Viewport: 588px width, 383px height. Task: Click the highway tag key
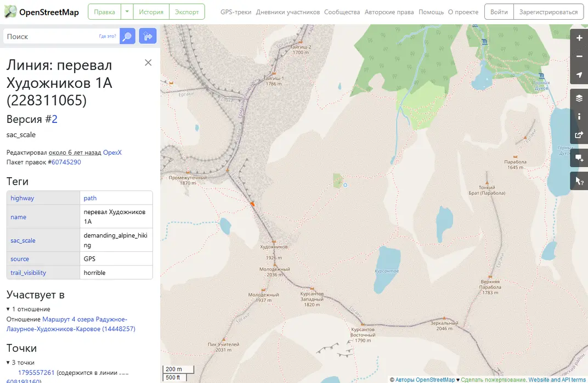coord(22,198)
